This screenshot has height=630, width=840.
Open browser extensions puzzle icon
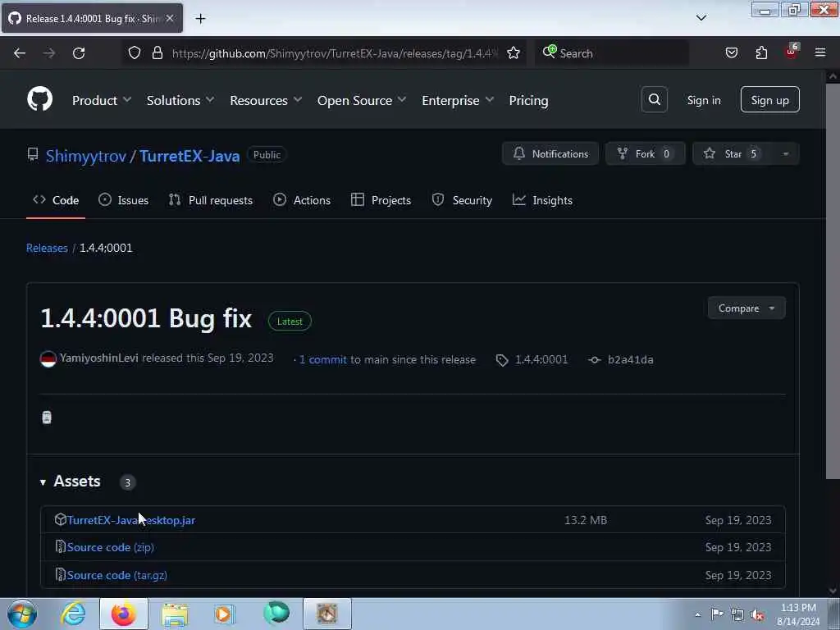point(761,52)
